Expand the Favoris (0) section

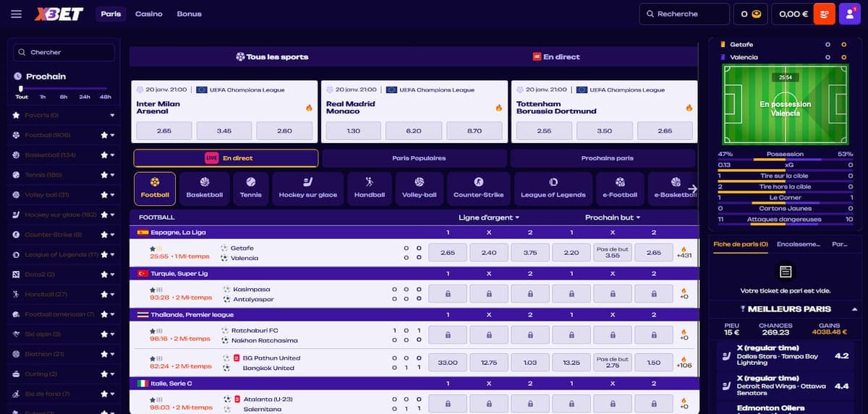pyautogui.click(x=112, y=116)
